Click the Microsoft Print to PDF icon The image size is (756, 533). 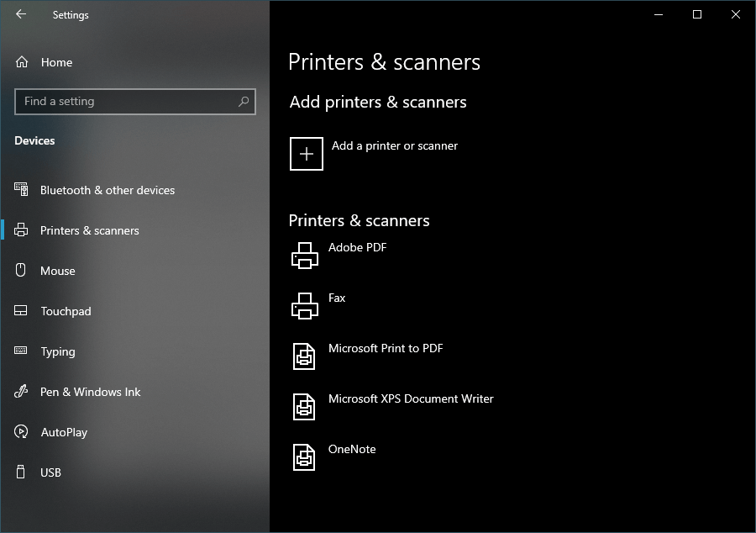tap(304, 356)
